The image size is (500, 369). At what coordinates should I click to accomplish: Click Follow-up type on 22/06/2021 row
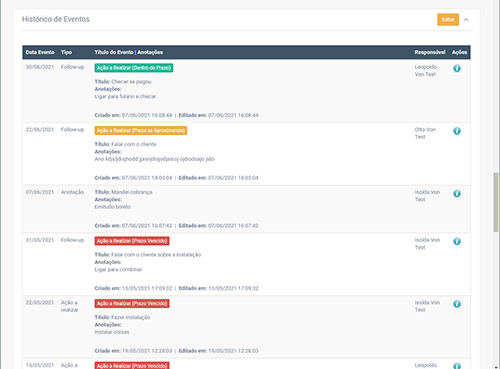click(x=72, y=130)
